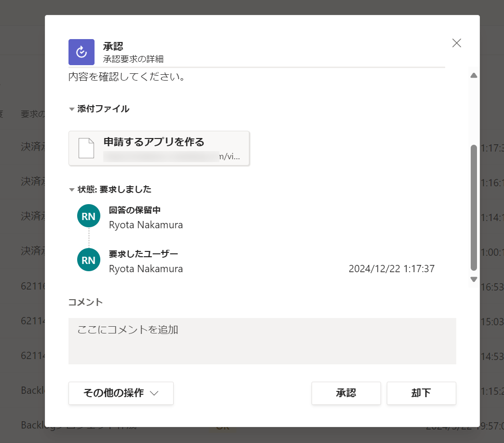This screenshot has height=443, width=504.
Task: Click the purple Approvals app icon
Action: pos(82,52)
